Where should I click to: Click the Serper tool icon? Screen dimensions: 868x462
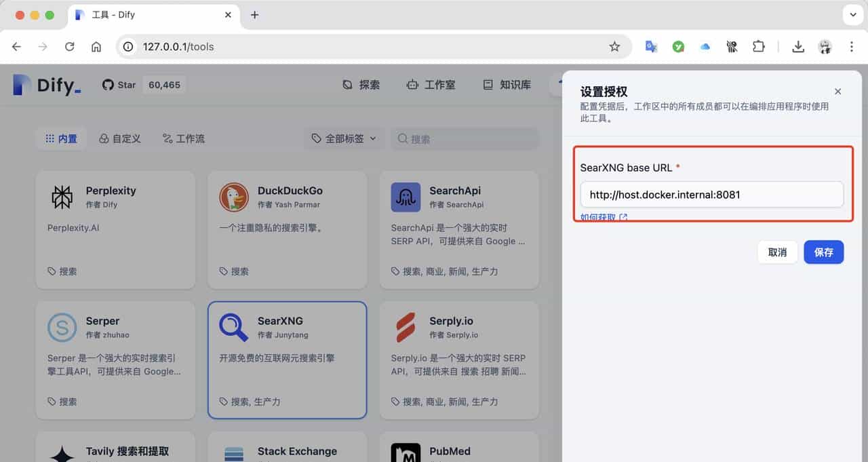62,328
